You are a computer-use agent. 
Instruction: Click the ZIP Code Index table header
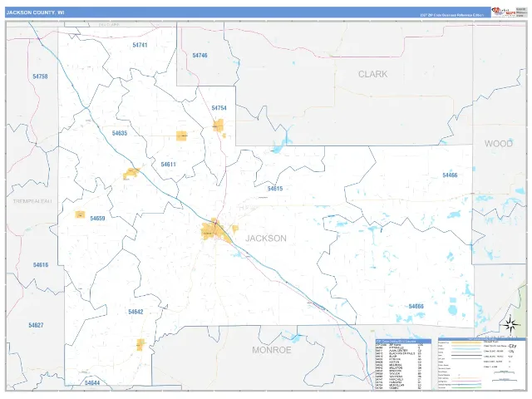point(403,341)
